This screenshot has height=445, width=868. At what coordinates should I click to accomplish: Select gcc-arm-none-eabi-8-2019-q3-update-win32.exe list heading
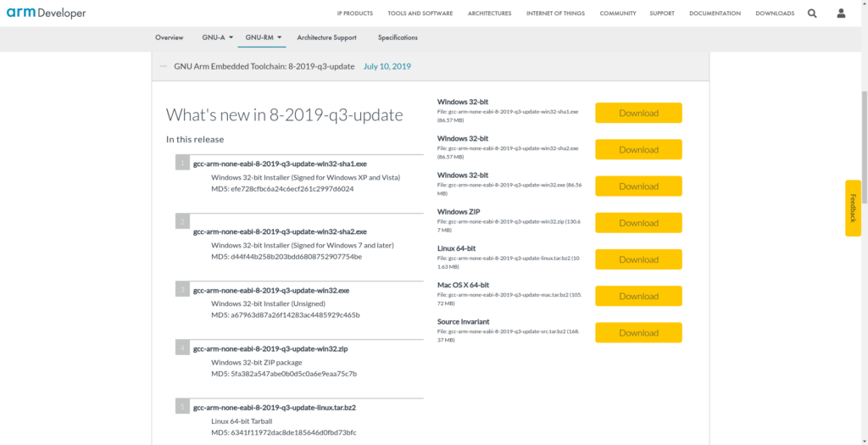click(x=270, y=290)
